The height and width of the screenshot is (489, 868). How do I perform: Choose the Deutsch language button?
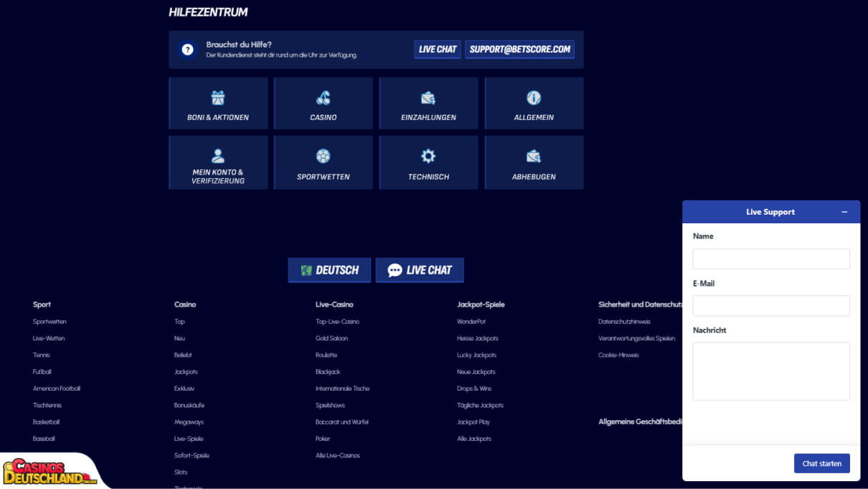(x=329, y=270)
